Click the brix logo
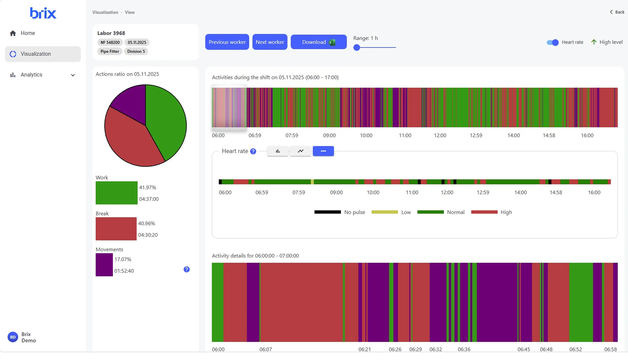This screenshot has height=364, width=628. pos(43,13)
